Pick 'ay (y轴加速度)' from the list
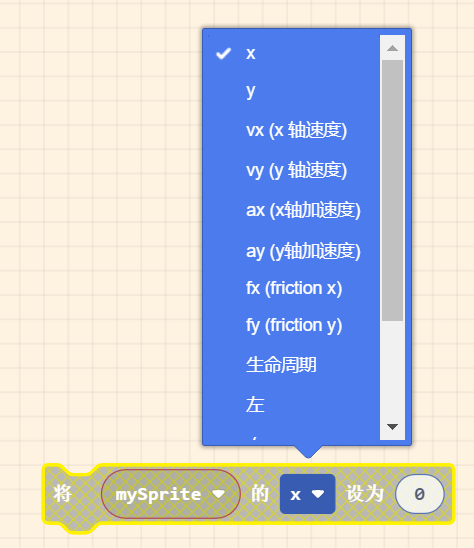This screenshot has width=474, height=548. pyautogui.click(x=291, y=251)
